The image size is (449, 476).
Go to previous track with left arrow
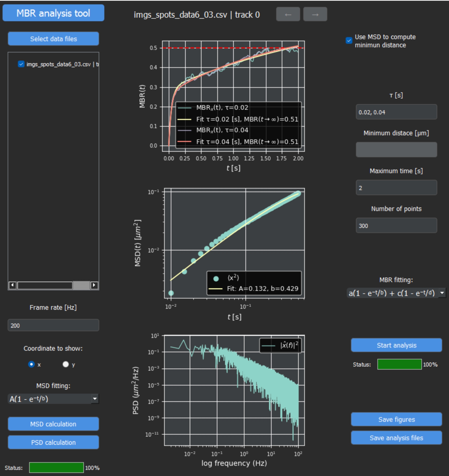click(288, 15)
